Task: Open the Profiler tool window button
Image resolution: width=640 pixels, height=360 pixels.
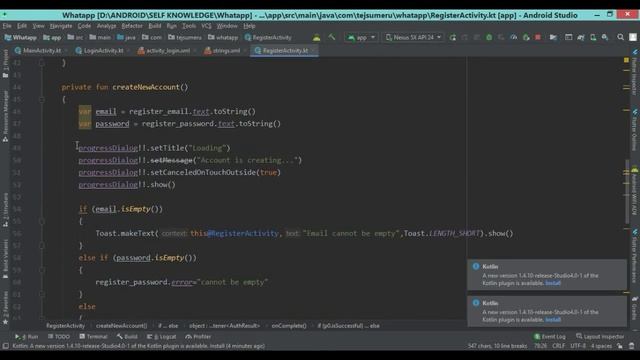Action: click(198, 337)
